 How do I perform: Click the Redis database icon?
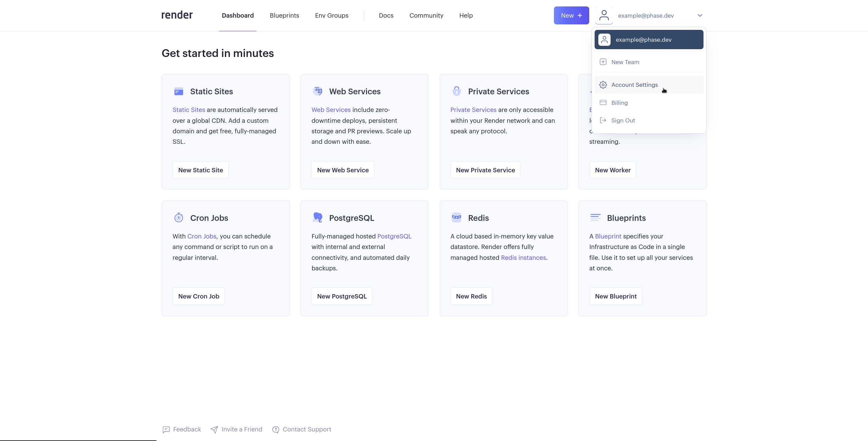[x=456, y=217]
